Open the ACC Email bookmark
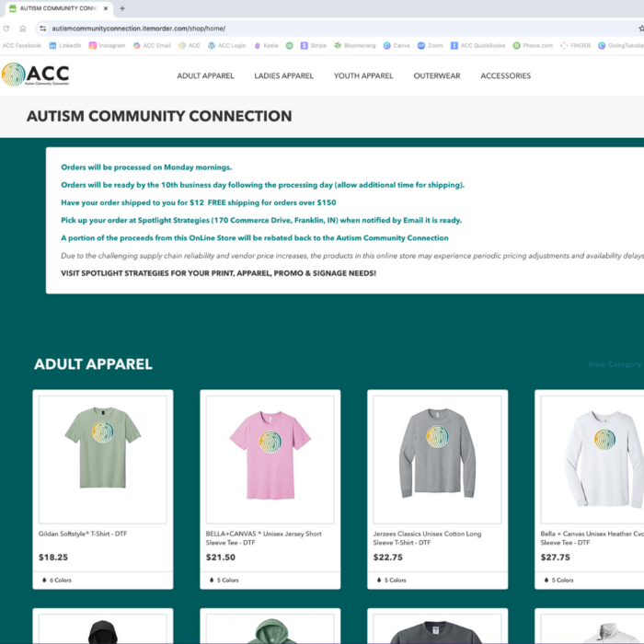Screen dimensions: 644x644 152,46
